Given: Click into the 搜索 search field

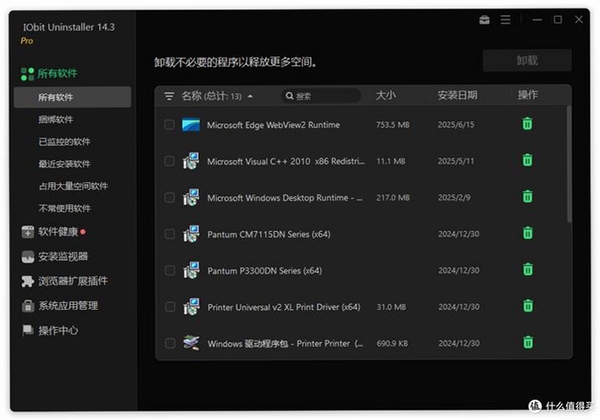Looking at the screenshot, I should coord(321,96).
